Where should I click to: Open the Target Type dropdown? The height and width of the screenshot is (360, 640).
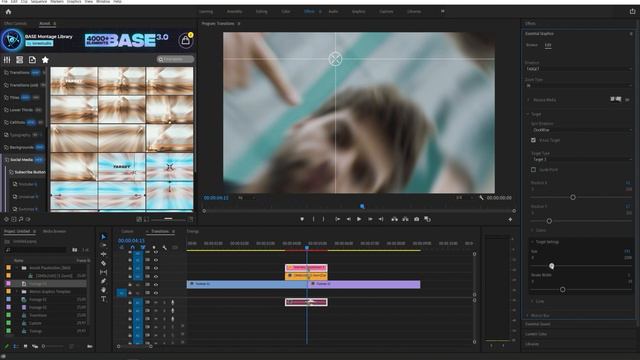pos(582,159)
